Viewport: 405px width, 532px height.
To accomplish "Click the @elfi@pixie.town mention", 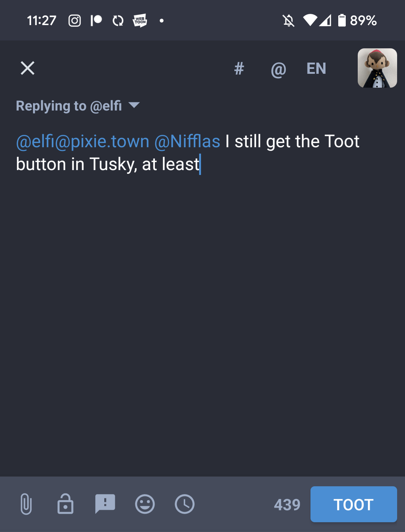I will coord(82,142).
